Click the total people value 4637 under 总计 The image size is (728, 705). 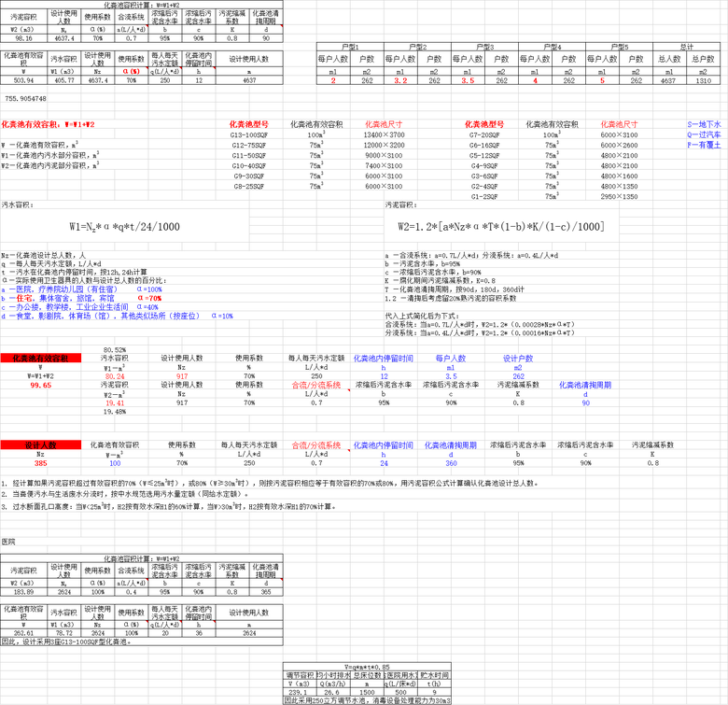click(667, 81)
